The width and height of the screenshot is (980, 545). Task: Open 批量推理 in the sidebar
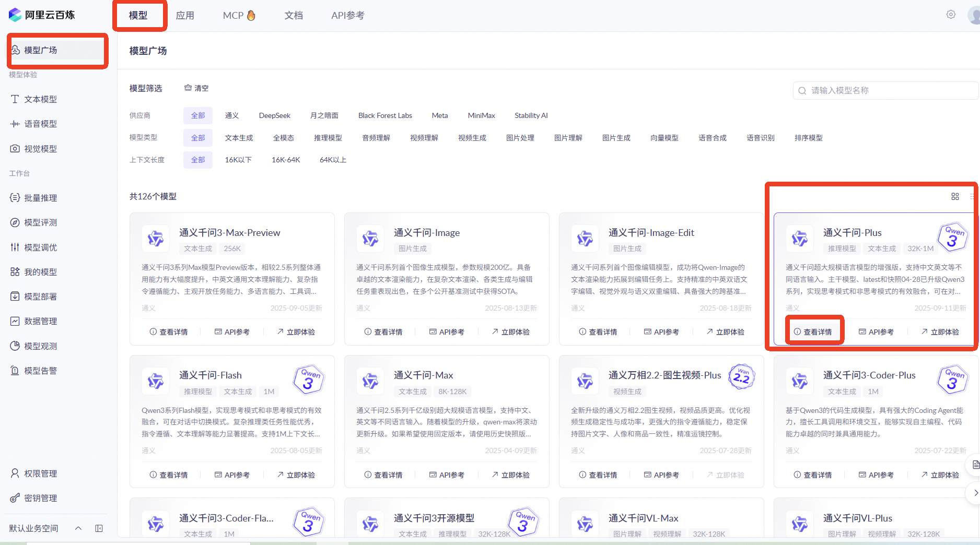40,198
